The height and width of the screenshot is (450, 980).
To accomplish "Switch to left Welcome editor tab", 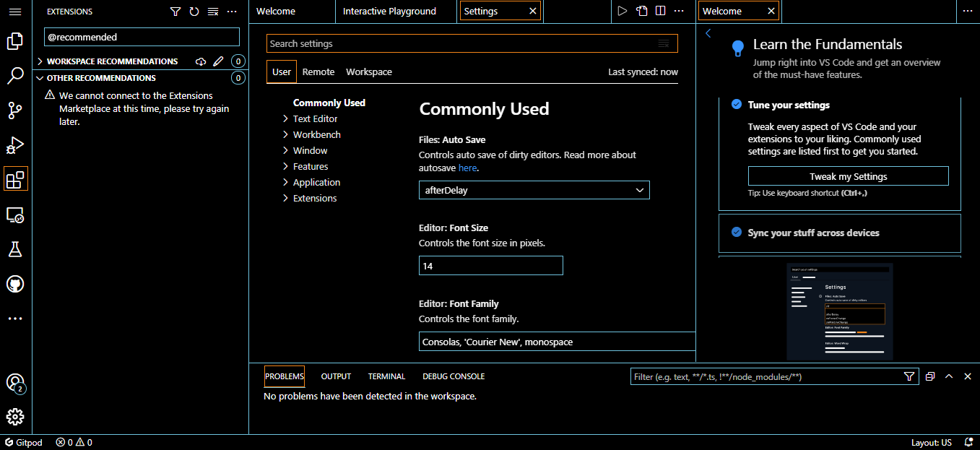I will (x=292, y=11).
